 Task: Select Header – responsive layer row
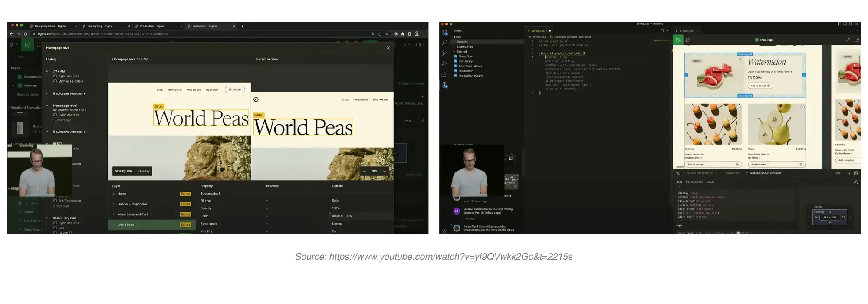tap(152, 204)
